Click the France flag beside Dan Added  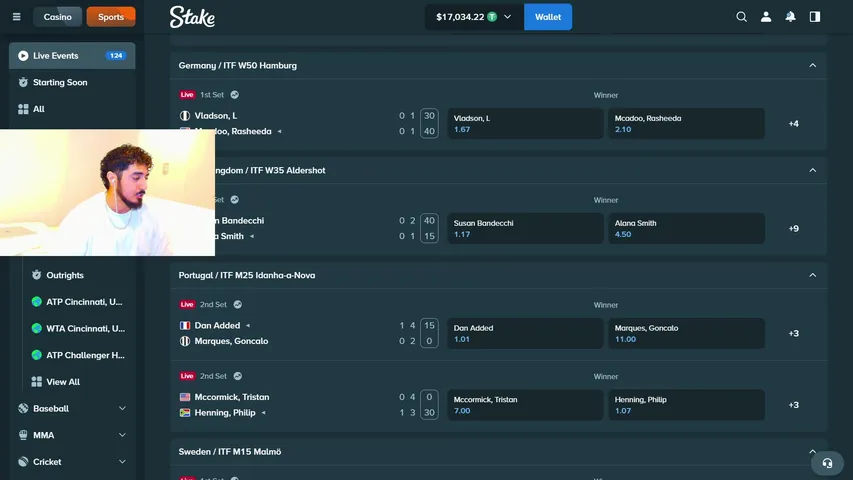(185, 325)
